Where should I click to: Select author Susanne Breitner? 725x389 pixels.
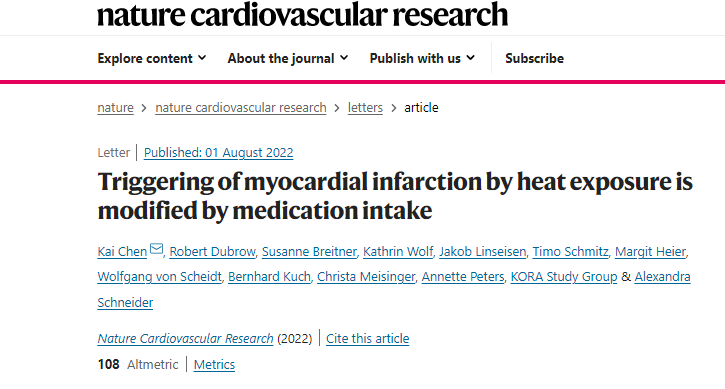pos(309,252)
